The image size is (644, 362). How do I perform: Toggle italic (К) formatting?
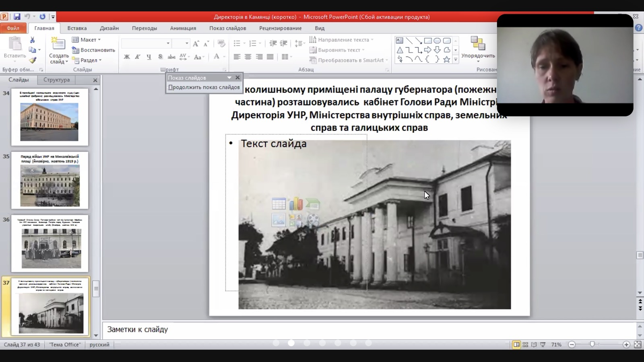[138, 57]
